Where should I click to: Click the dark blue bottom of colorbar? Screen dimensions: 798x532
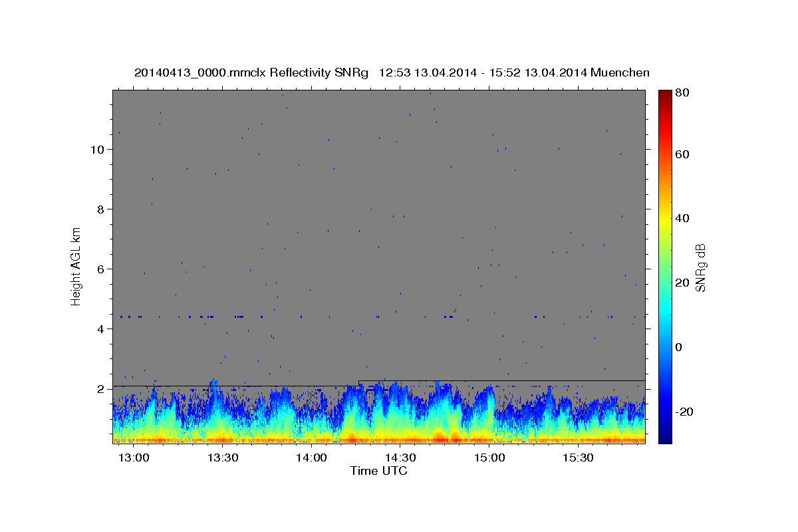tap(664, 438)
